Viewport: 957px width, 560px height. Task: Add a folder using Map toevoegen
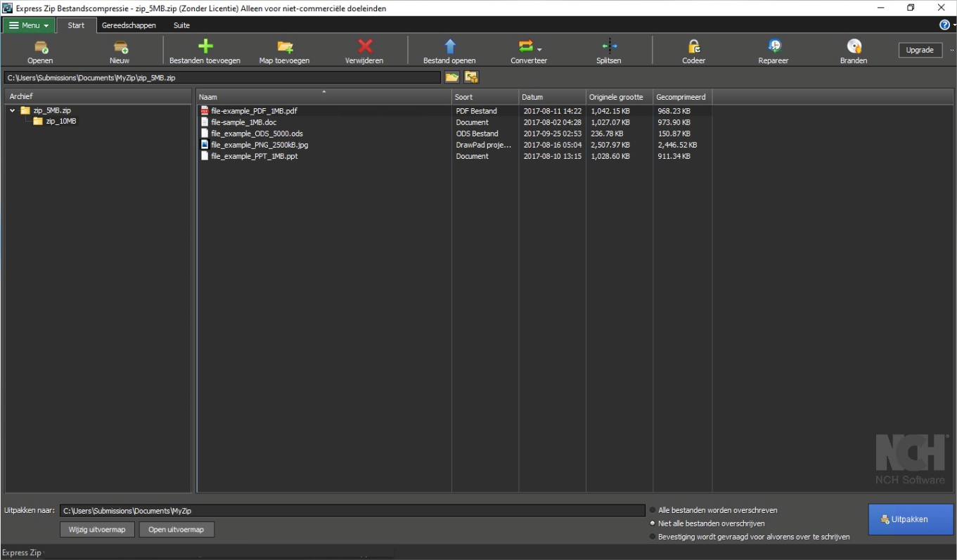(284, 47)
